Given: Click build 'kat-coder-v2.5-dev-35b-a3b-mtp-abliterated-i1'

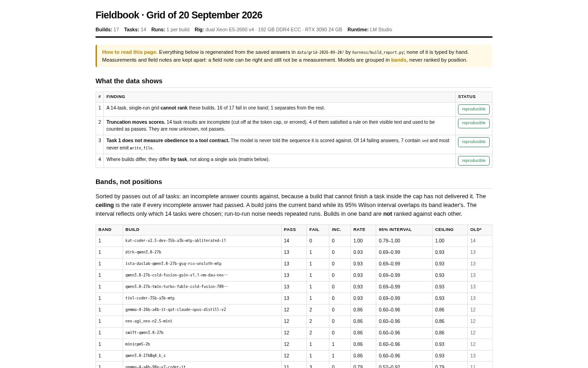Looking at the screenshot, I should point(175,241).
